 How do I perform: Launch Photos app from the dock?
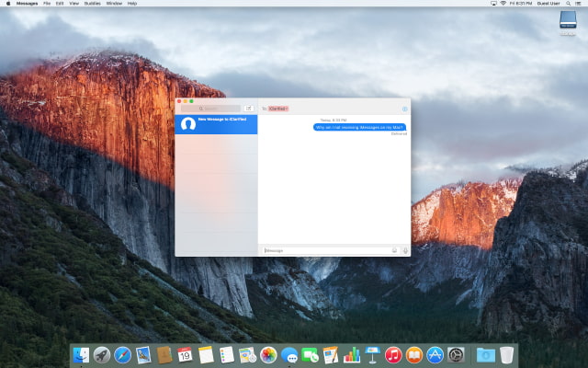(x=268, y=355)
